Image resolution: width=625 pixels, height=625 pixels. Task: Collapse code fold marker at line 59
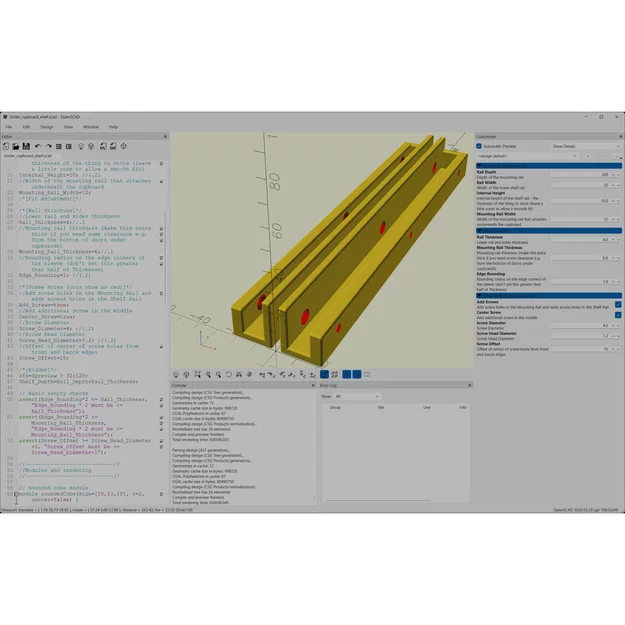(x=16, y=494)
